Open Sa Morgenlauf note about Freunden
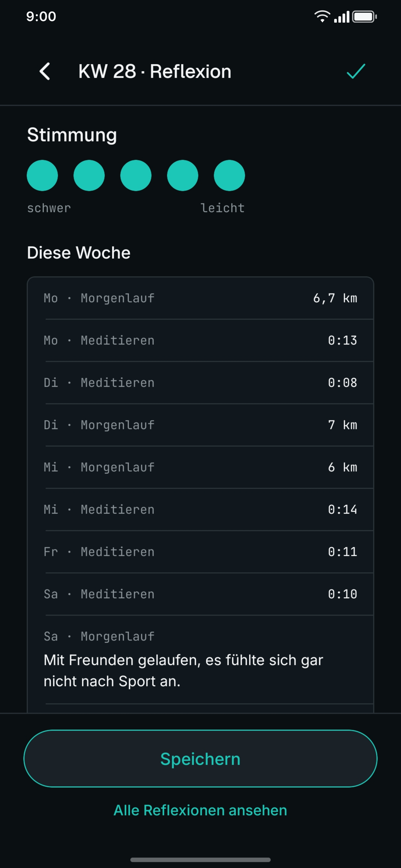401x868 pixels. 200,660
